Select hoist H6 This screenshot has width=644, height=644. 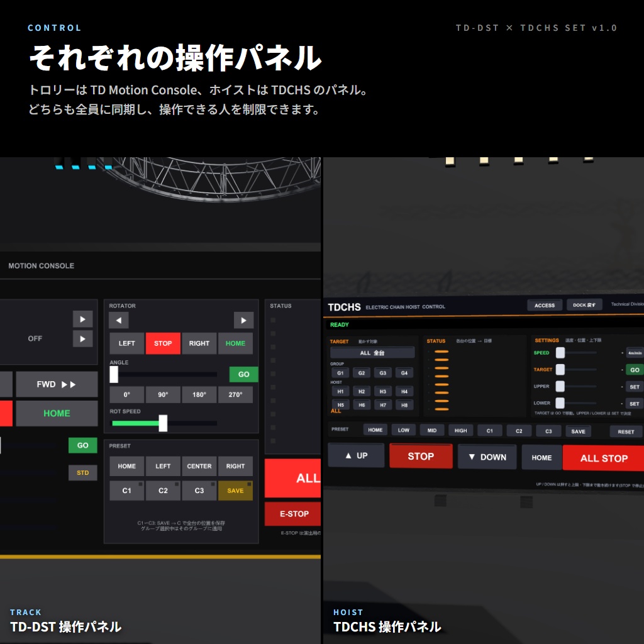(x=362, y=405)
